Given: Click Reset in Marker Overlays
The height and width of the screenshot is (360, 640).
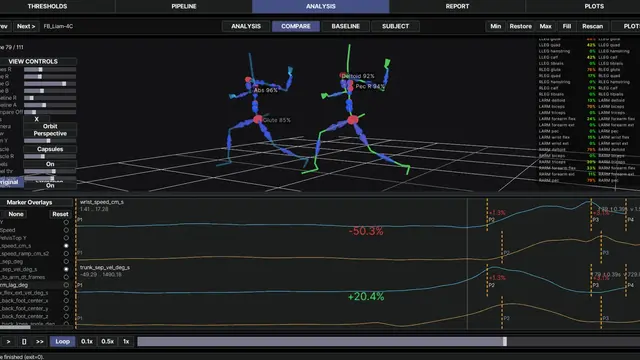Looking at the screenshot, I should 60,214.
